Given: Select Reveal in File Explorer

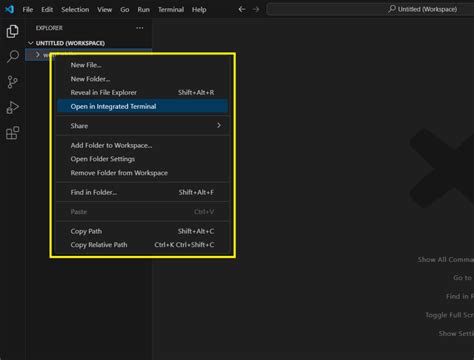Looking at the screenshot, I should pos(142,93).
